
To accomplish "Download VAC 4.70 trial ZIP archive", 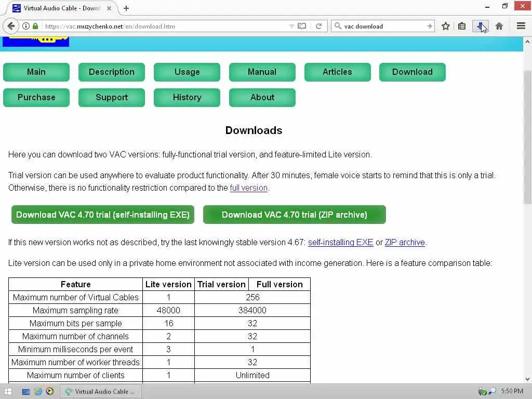I will (x=295, y=215).
